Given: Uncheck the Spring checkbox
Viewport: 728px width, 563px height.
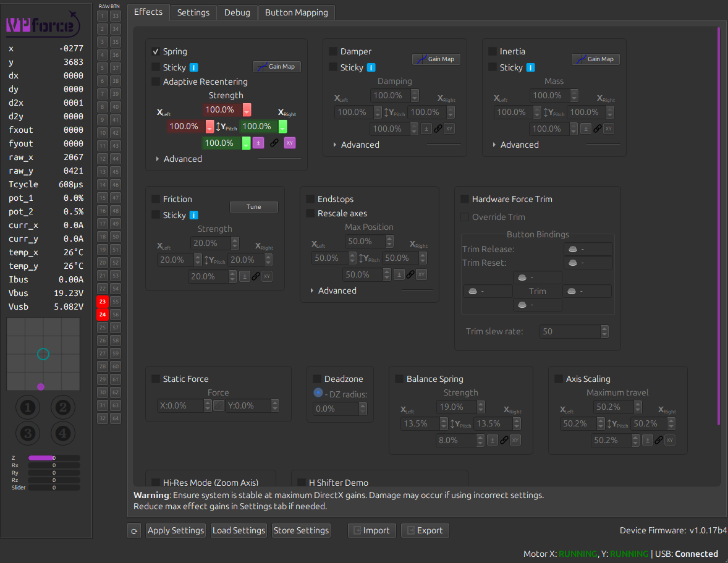Looking at the screenshot, I should 156,51.
